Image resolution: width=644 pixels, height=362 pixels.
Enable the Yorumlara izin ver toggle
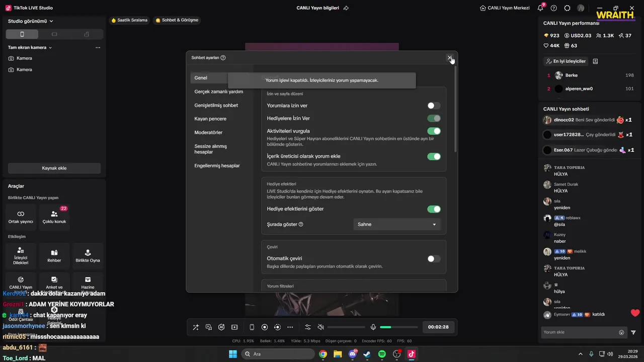pyautogui.click(x=434, y=106)
